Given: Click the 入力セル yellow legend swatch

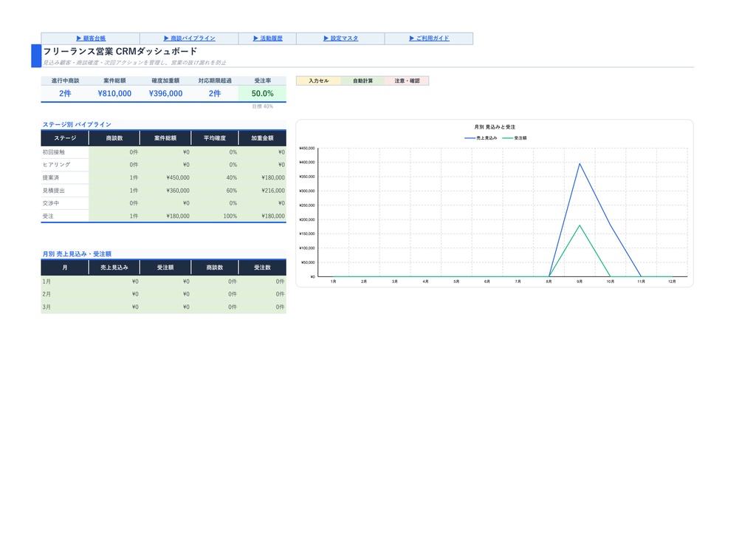Looking at the screenshot, I should 318,81.
